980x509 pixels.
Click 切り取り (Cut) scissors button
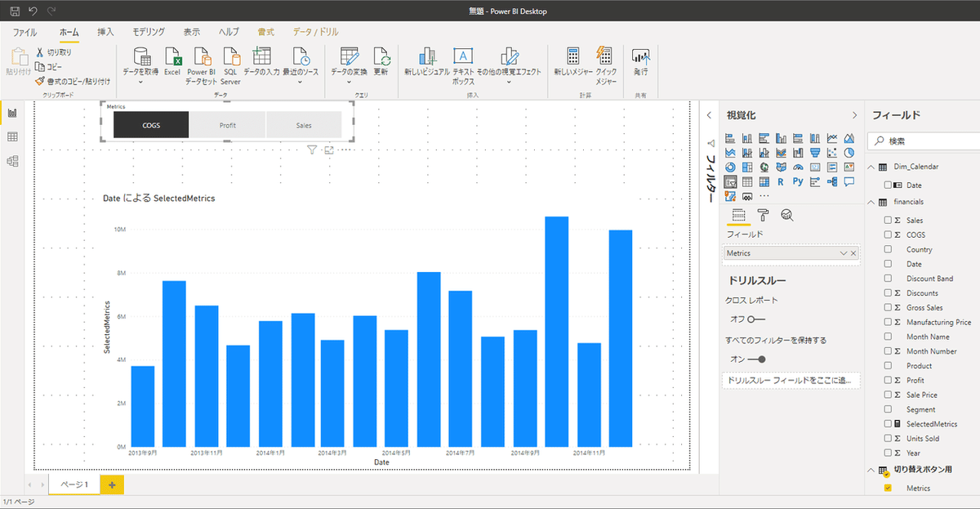(x=54, y=52)
